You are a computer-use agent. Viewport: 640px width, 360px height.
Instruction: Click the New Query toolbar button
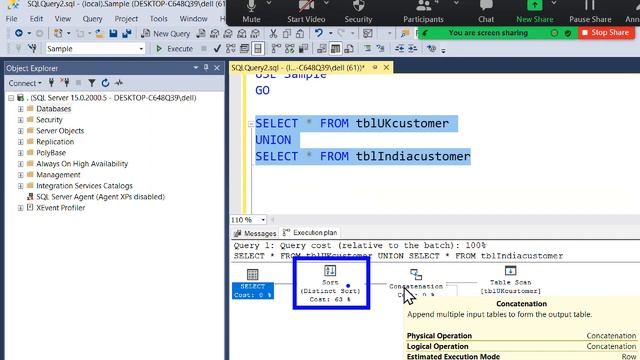(x=165, y=33)
